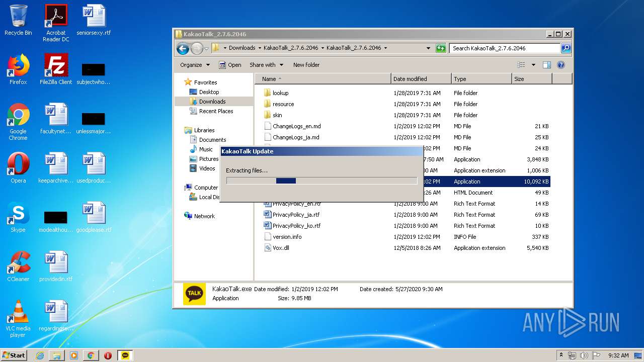Open recent pages dropdown next to Forward
This screenshot has height=362, width=644.
click(x=206, y=49)
